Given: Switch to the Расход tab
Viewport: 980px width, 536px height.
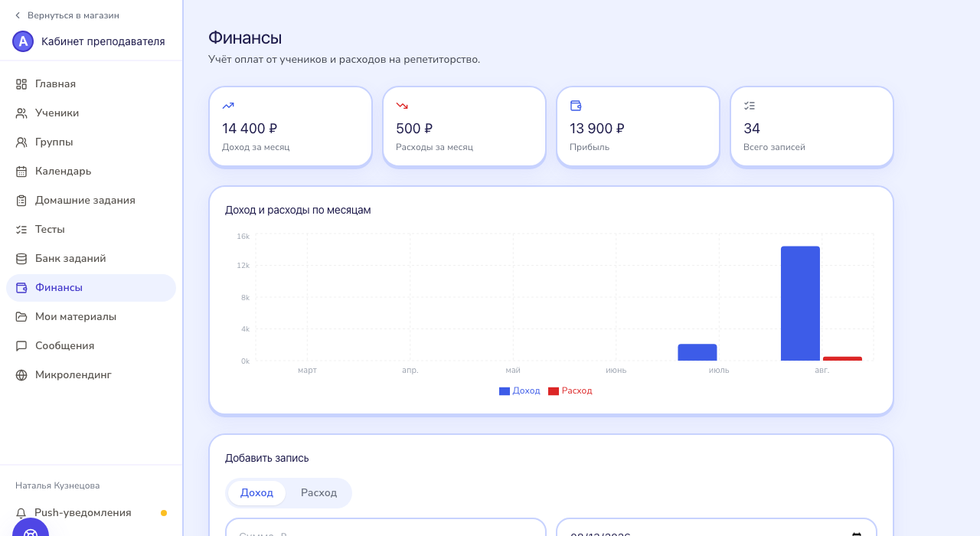Looking at the screenshot, I should tap(318, 493).
